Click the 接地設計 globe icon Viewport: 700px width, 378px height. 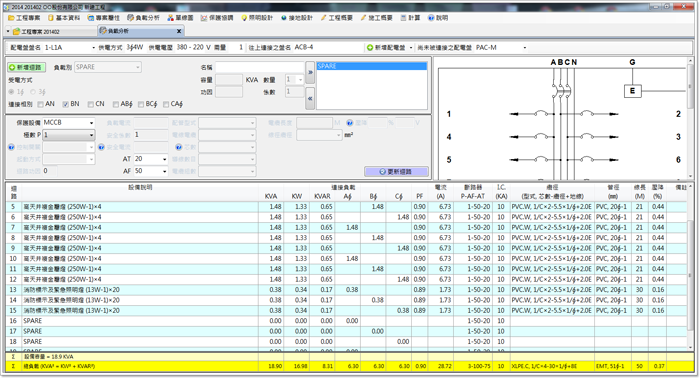pyautogui.click(x=284, y=18)
